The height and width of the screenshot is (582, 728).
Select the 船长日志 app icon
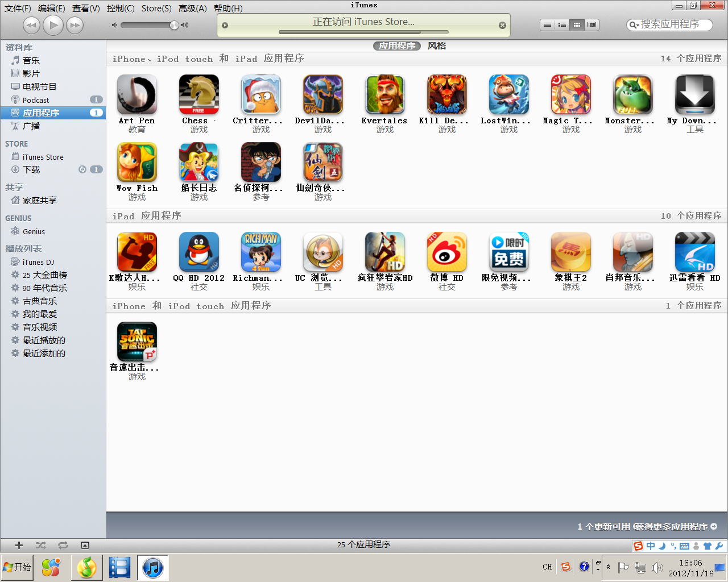point(199,162)
